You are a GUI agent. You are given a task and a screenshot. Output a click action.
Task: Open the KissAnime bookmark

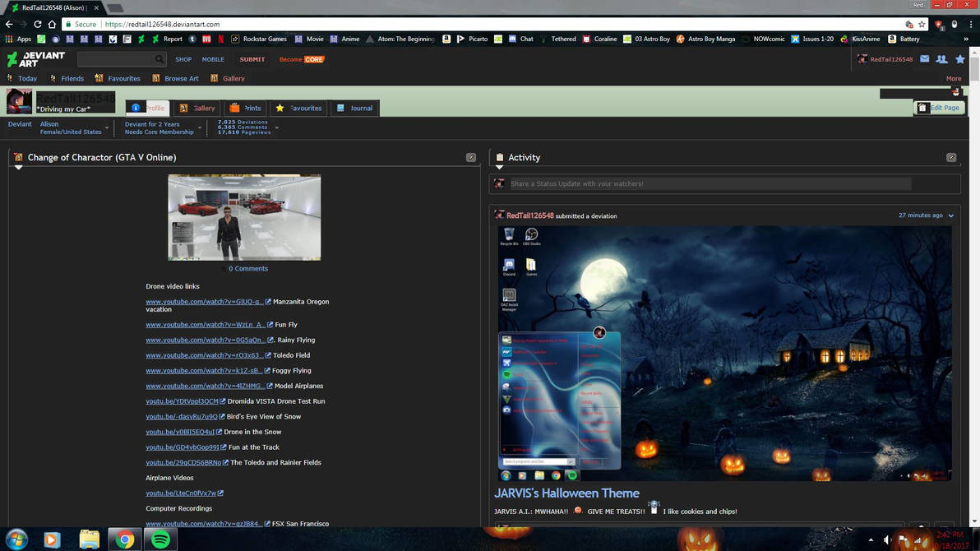[x=860, y=39]
